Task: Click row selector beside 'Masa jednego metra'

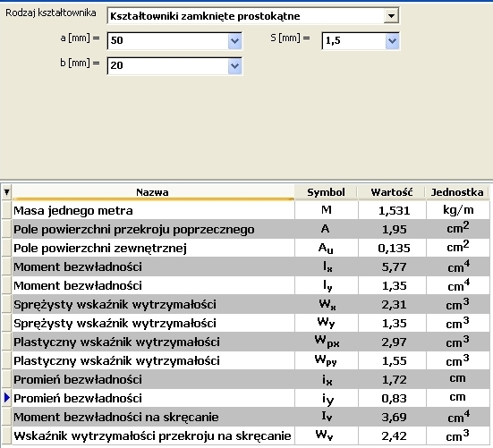Action: coord(6,210)
